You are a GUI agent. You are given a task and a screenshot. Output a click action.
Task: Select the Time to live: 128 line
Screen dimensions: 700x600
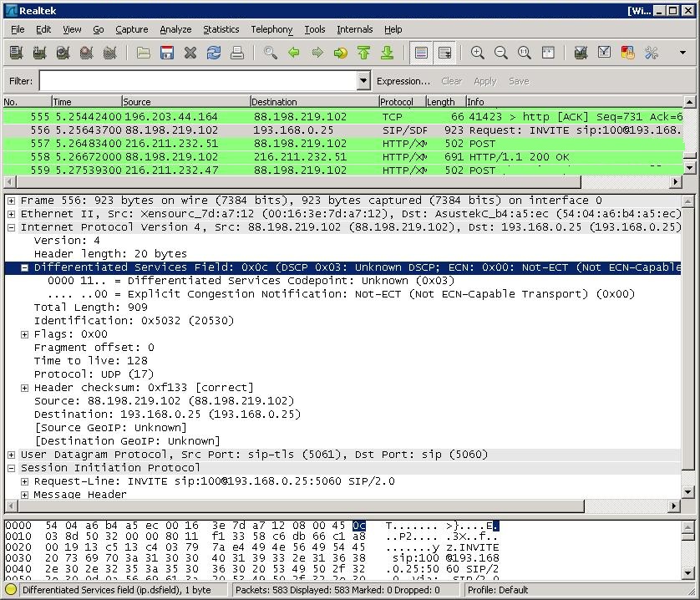[90, 361]
